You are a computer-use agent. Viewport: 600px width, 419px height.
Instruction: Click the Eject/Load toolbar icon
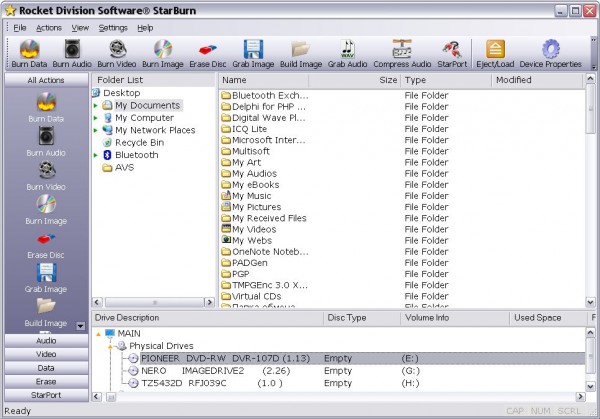point(495,52)
